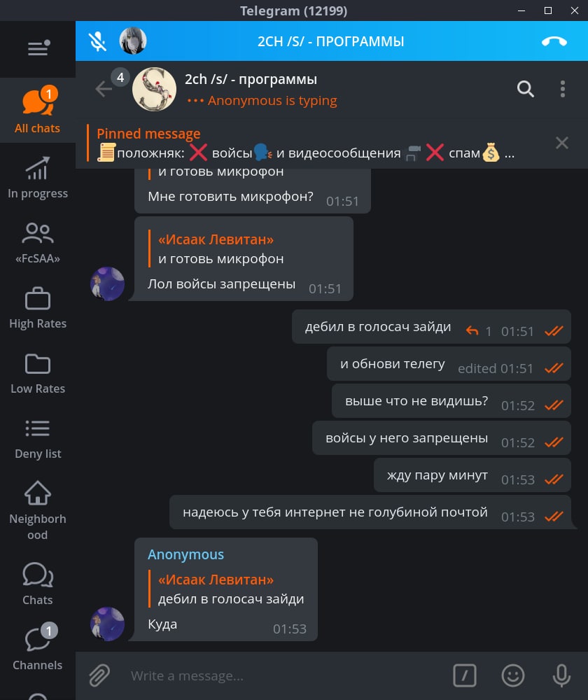588x700 pixels.
Task: Attach a file with the paperclip
Action: (x=99, y=675)
